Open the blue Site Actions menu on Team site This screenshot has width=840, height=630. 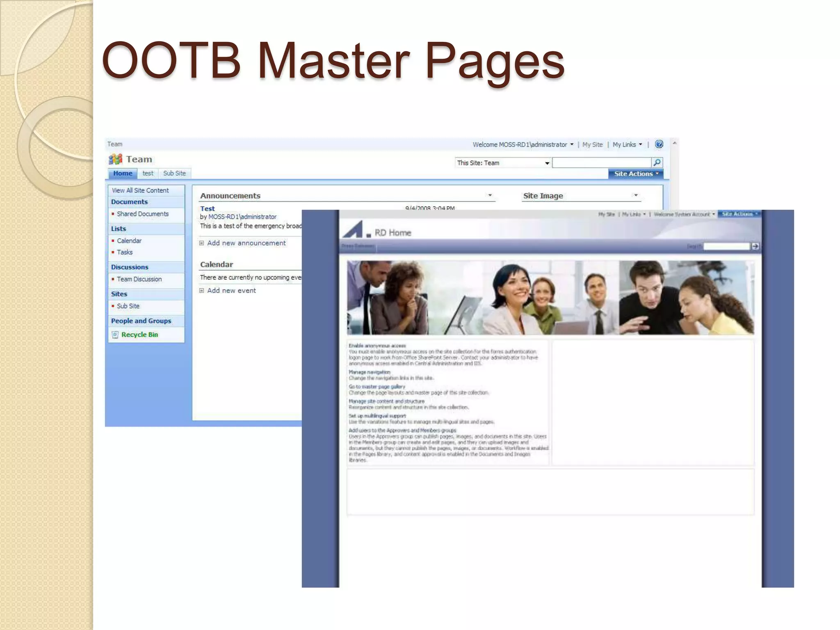point(635,174)
